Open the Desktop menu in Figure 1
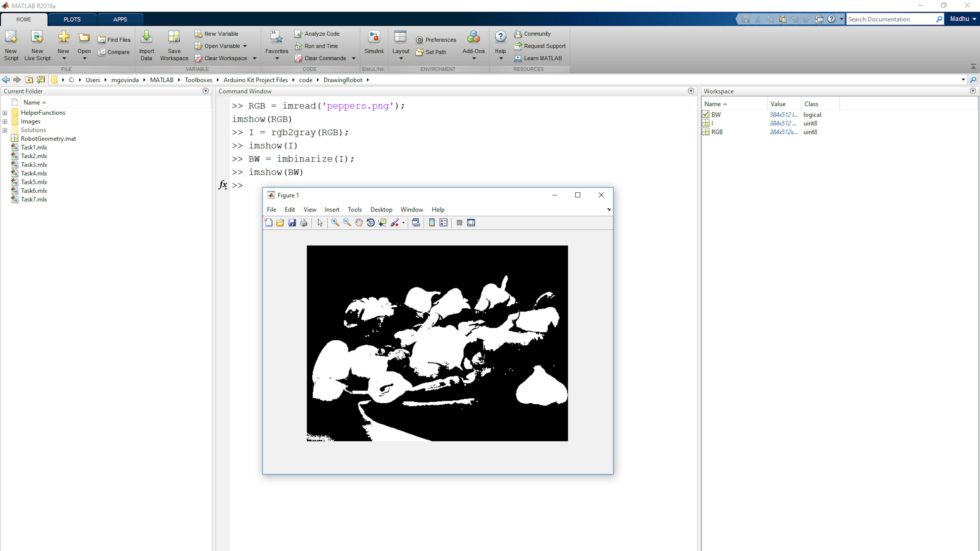 coord(381,209)
